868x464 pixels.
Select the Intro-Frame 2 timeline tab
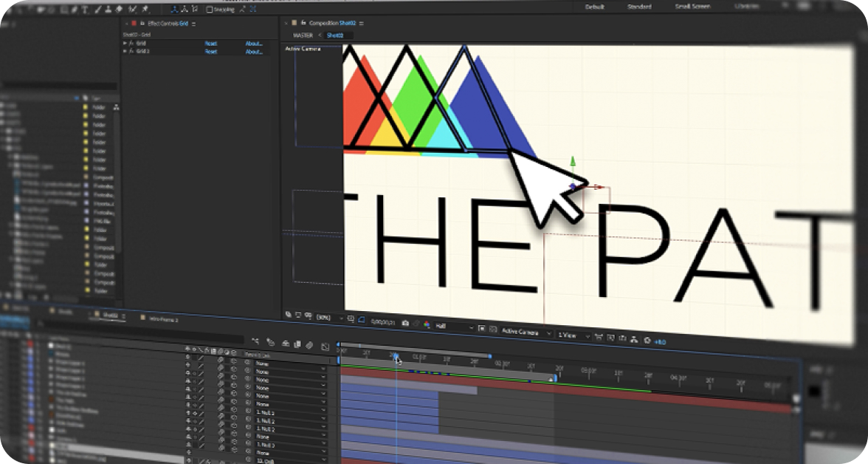pyautogui.click(x=163, y=320)
